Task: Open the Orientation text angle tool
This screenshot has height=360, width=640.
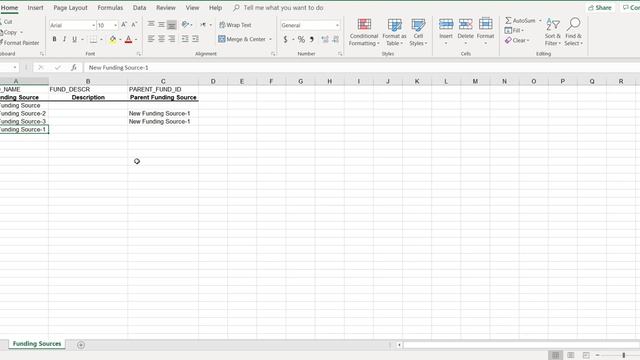Action: tap(186, 25)
